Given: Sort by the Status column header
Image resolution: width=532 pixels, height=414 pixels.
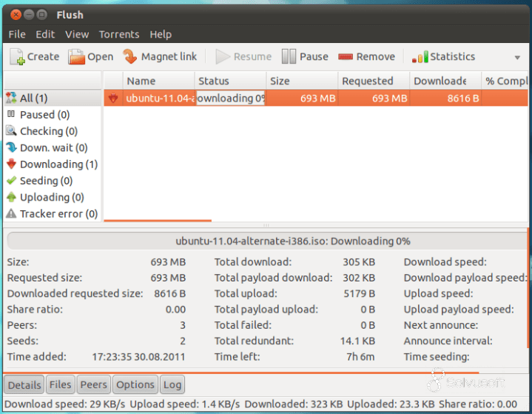Looking at the screenshot, I should point(230,81).
